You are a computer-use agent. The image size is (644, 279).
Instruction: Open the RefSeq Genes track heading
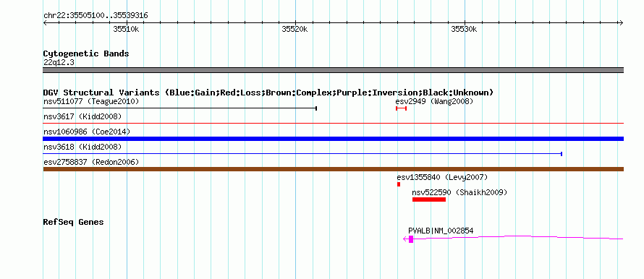(x=74, y=223)
